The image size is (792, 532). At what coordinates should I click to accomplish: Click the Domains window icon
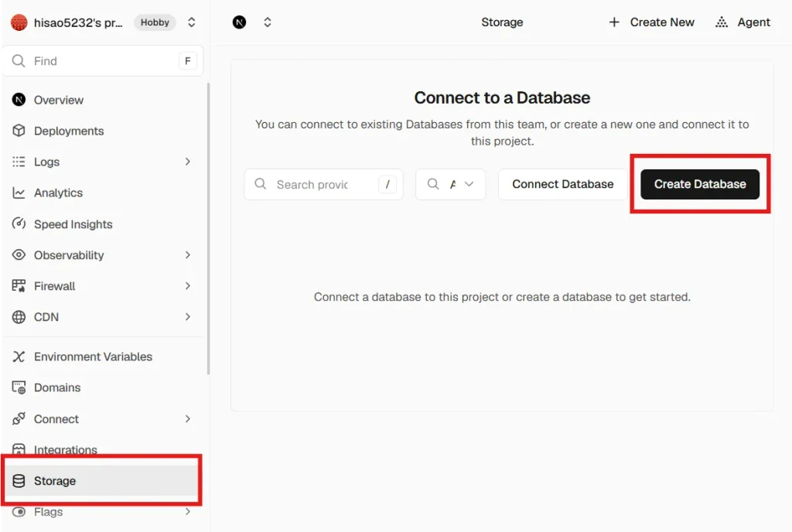coord(19,387)
